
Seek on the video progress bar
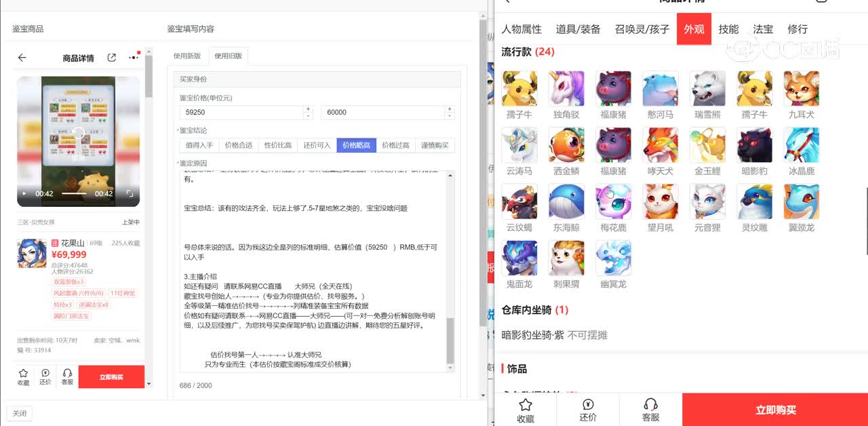[x=74, y=193]
